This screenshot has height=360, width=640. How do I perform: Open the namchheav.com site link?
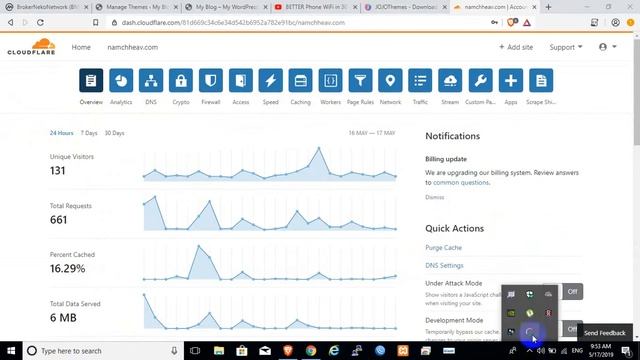133,47
